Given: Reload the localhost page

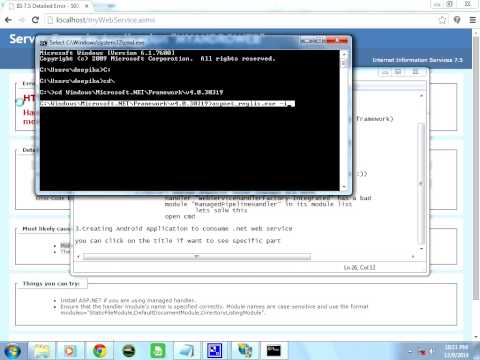Looking at the screenshot, I should tap(35, 20).
